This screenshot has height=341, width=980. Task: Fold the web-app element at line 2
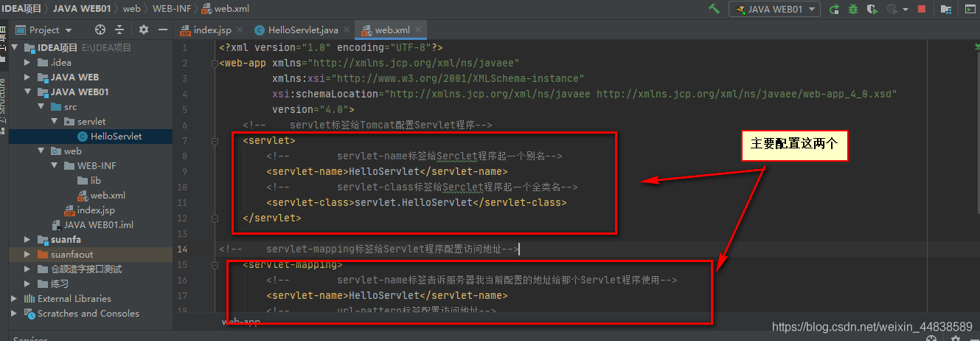[x=215, y=63]
